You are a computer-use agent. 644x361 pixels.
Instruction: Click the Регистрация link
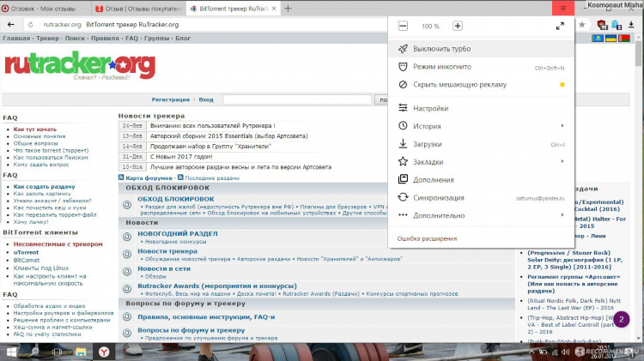171,99
